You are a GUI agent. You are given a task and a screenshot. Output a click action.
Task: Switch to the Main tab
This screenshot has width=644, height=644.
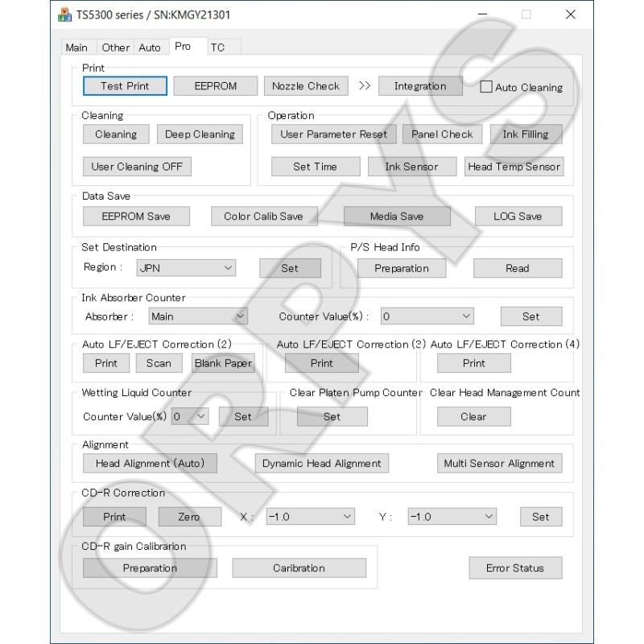[x=76, y=47]
